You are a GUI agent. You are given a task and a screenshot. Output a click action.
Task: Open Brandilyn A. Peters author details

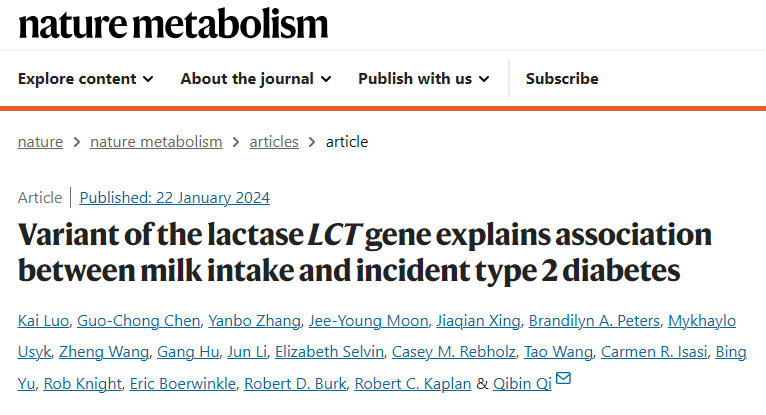tap(594, 321)
